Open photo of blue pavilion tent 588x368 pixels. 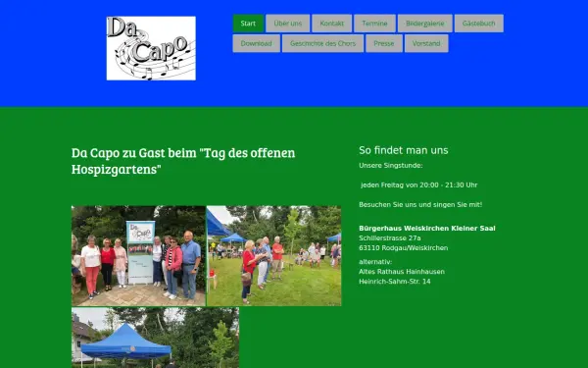coord(155,338)
